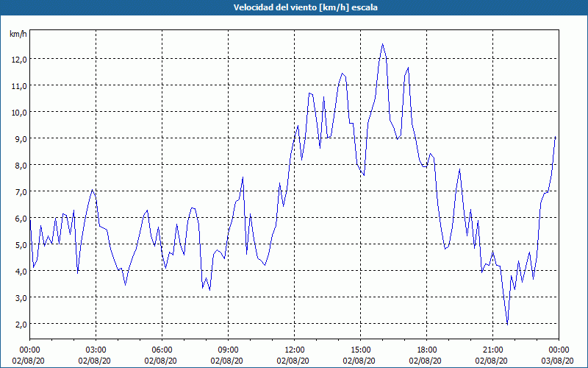Image resolution: width=588 pixels, height=368 pixels.
Task: Click the chart title 'Velocidad del viento [km/h] escala'
Action: [x=305, y=7]
